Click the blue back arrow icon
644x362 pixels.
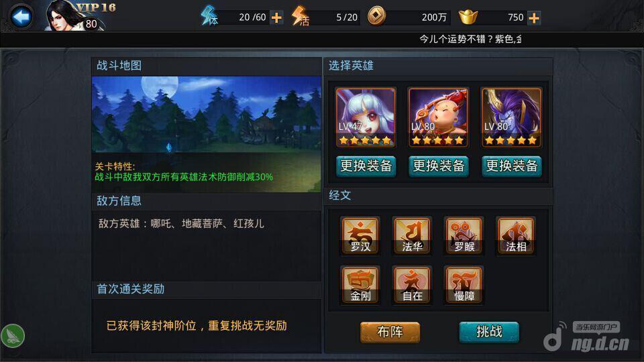pos(21,17)
